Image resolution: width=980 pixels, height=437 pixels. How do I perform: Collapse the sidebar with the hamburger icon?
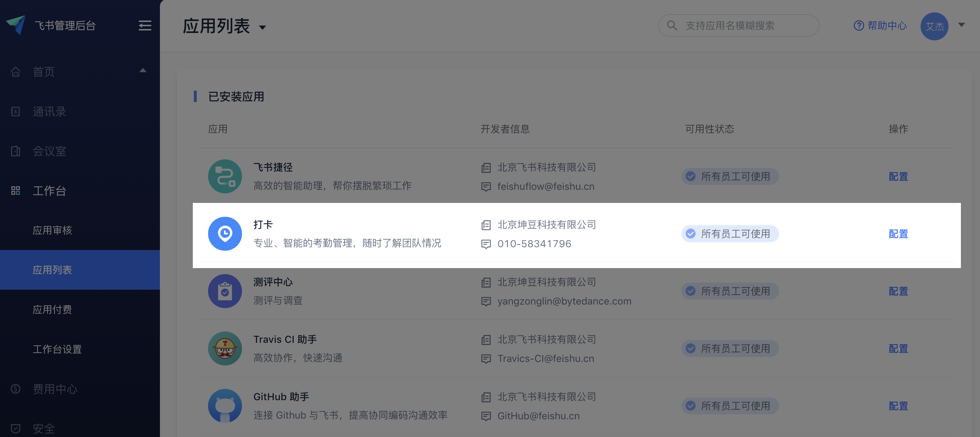pos(145,25)
